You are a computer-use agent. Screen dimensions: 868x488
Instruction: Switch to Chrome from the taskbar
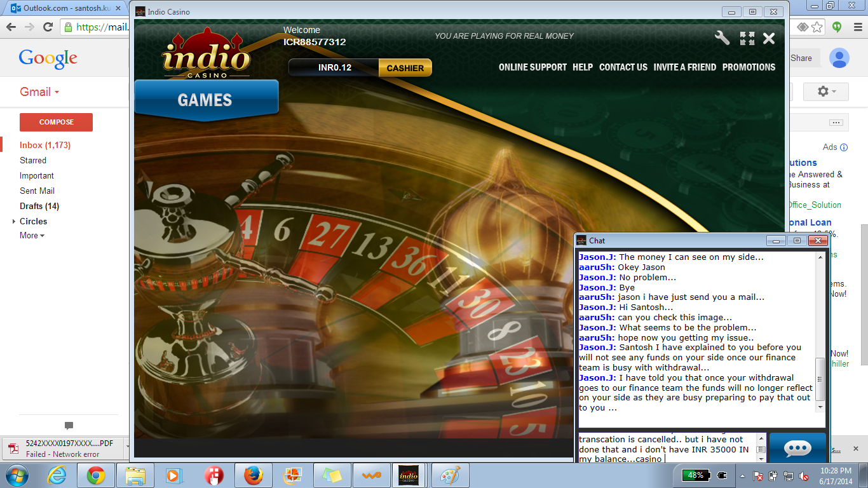click(96, 475)
